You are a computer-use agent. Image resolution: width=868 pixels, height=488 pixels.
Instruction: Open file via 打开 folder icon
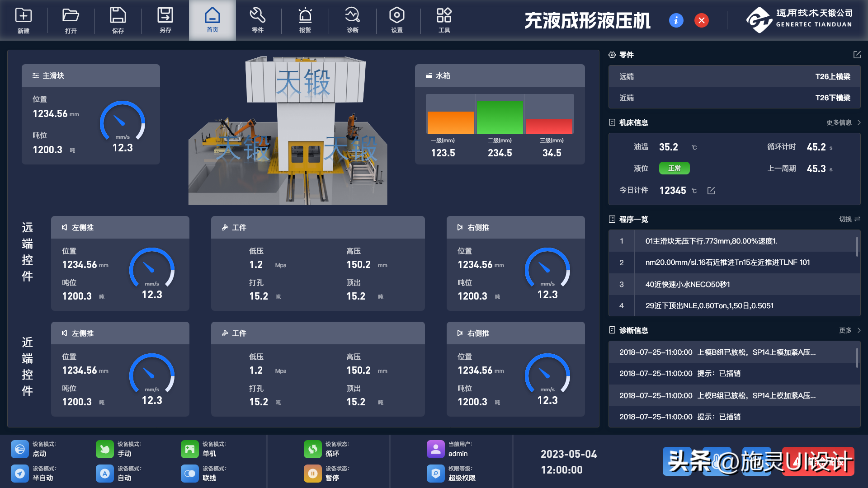click(x=71, y=16)
